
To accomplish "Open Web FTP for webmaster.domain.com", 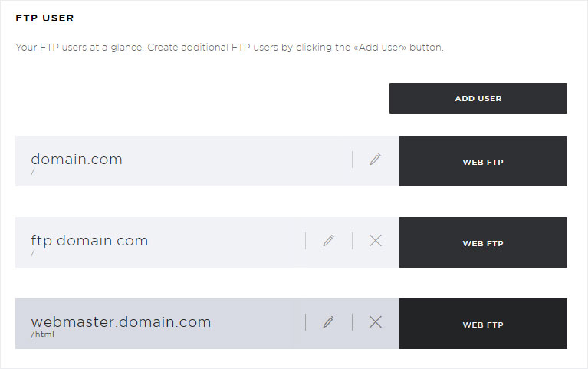I will tap(483, 324).
